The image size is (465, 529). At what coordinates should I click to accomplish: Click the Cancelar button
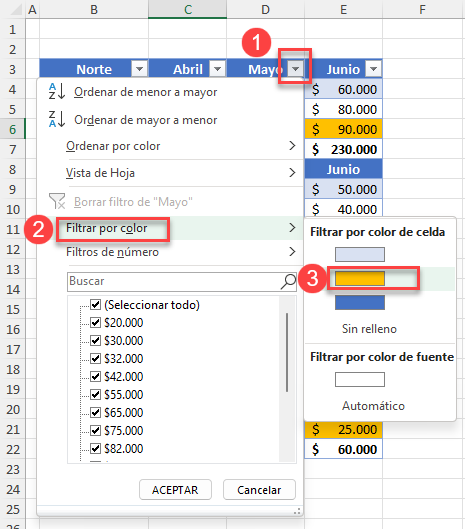pyautogui.click(x=259, y=490)
